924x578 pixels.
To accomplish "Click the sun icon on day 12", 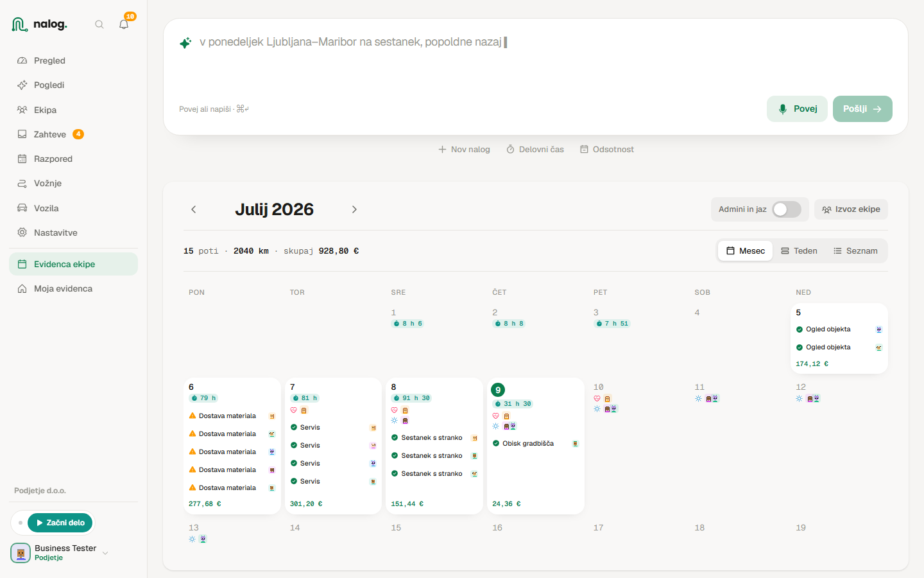I will coord(799,398).
